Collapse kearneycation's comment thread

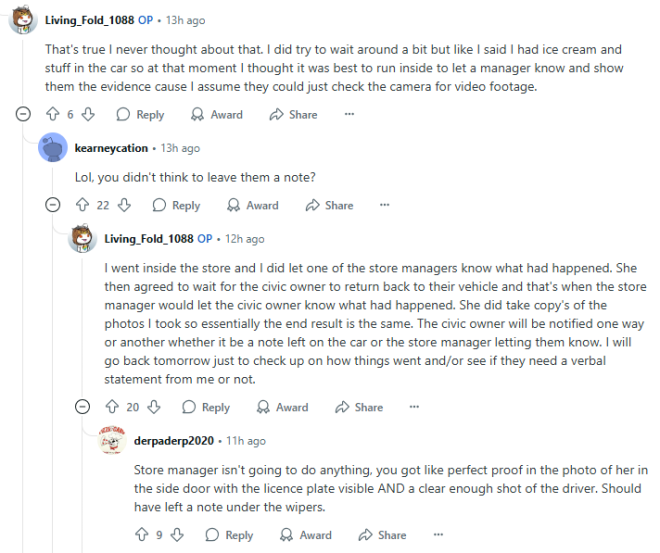(x=53, y=205)
